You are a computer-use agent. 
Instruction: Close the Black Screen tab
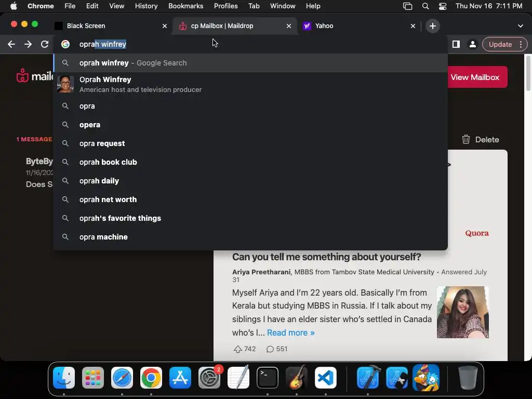[x=165, y=26]
